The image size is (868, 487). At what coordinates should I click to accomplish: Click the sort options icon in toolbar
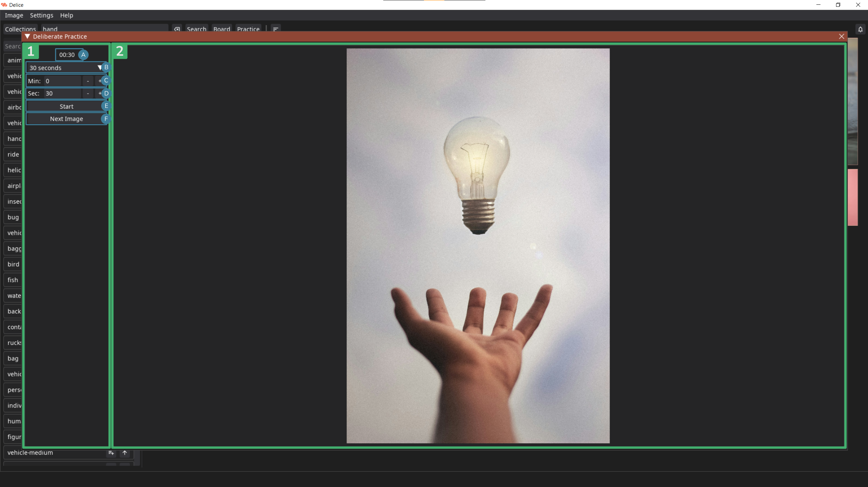pyautogui.click(x=276, y=29)
